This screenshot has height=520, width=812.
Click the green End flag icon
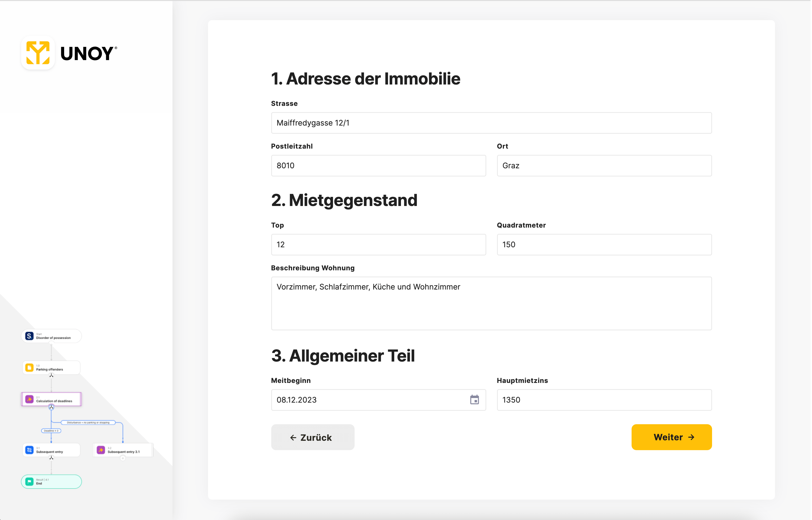coord(29,482)
